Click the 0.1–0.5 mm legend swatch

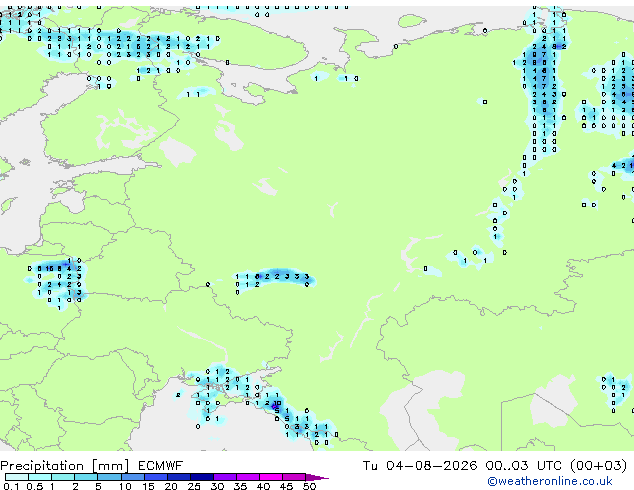[x=17, y=477]
